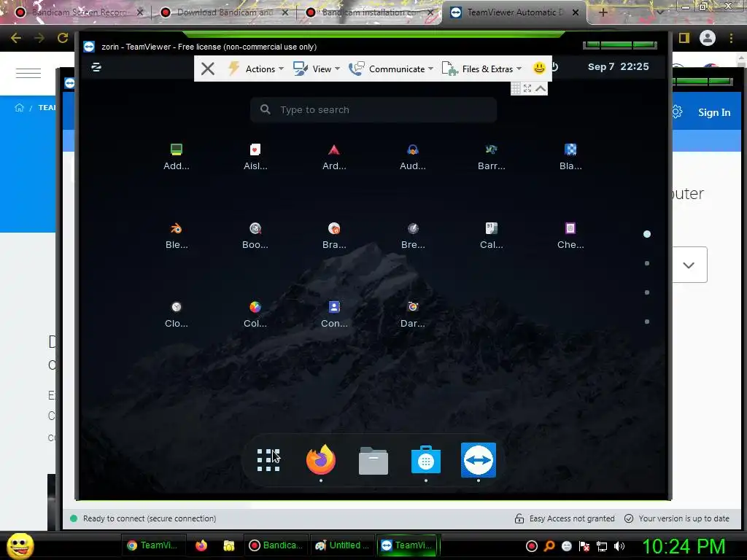Launch Firefox from the Zorin dock
The image size is (747, 560).
321,459
